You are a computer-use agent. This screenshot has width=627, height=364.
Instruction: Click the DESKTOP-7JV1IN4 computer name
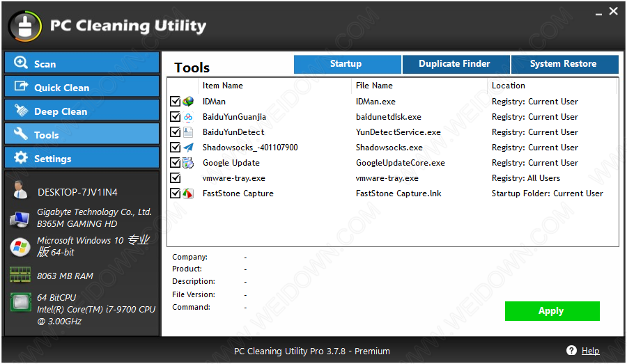77,192
